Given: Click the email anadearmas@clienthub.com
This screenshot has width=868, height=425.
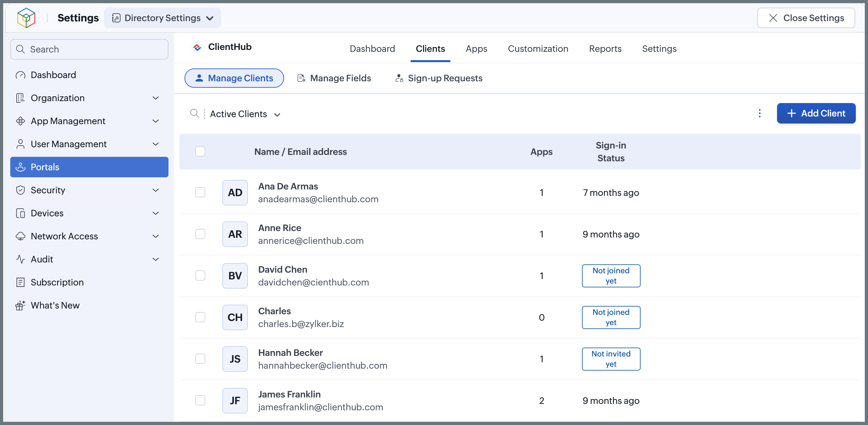Looking at the screenshot, I should pyautogui.click(x=318, y=199).
